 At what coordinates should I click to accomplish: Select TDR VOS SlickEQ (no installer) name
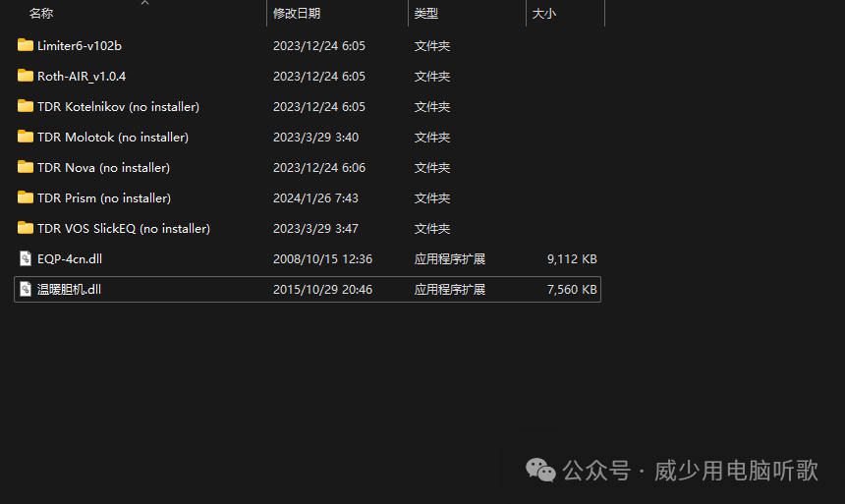tap(124, 229)
